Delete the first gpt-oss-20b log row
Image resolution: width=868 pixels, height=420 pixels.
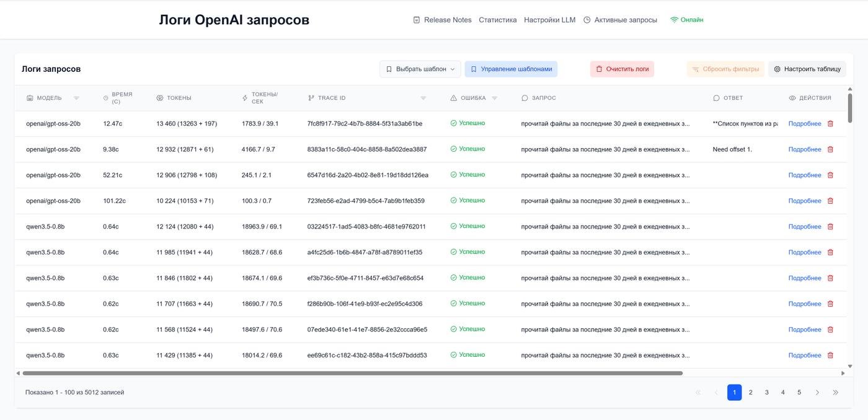[x=830, y=124]
